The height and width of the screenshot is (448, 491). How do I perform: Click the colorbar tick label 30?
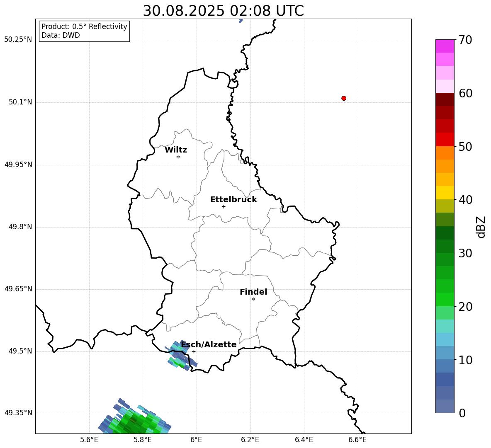coord(465,253)
